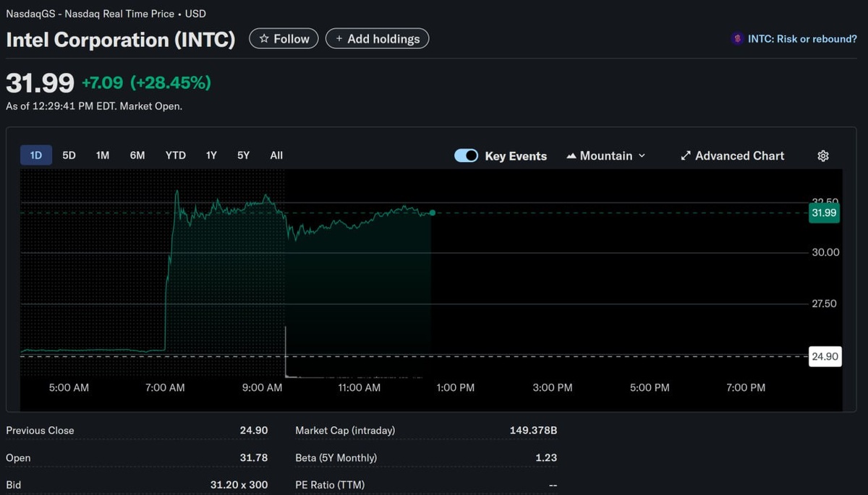
Task: Click the purple INTC insight icon
Action: pos(737,39)
